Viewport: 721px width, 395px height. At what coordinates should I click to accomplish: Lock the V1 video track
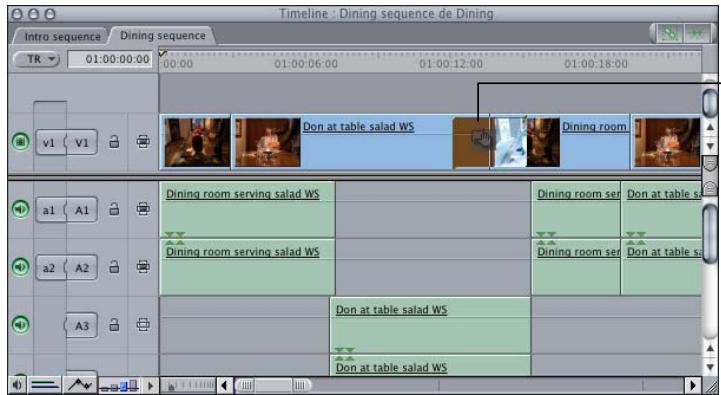[x=114, y=142]
